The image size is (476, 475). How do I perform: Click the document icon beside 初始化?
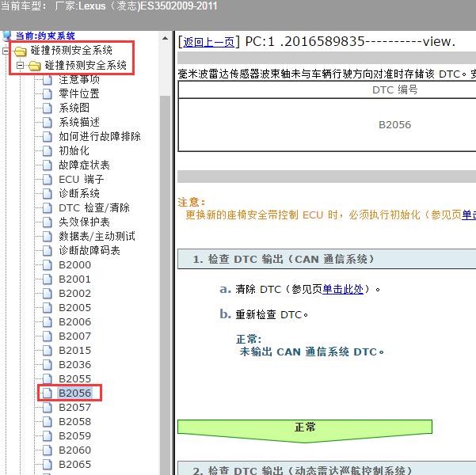47,150
